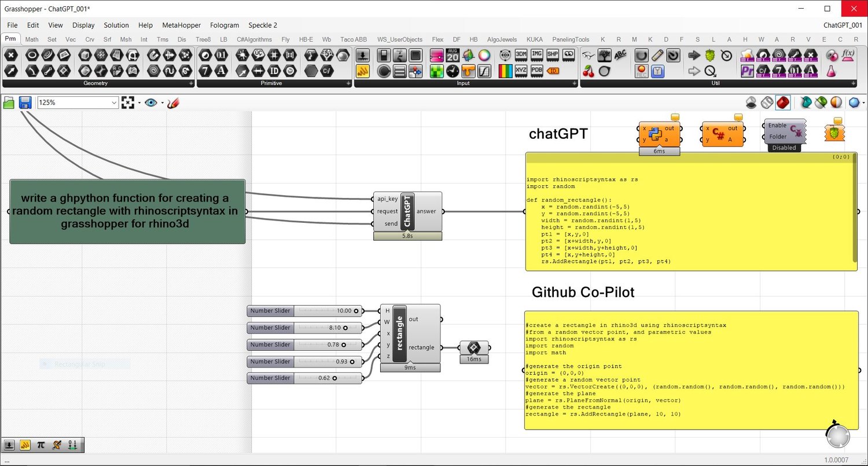
Task: Open dropdown arrow beside preview eye
Action: point(162,102)
